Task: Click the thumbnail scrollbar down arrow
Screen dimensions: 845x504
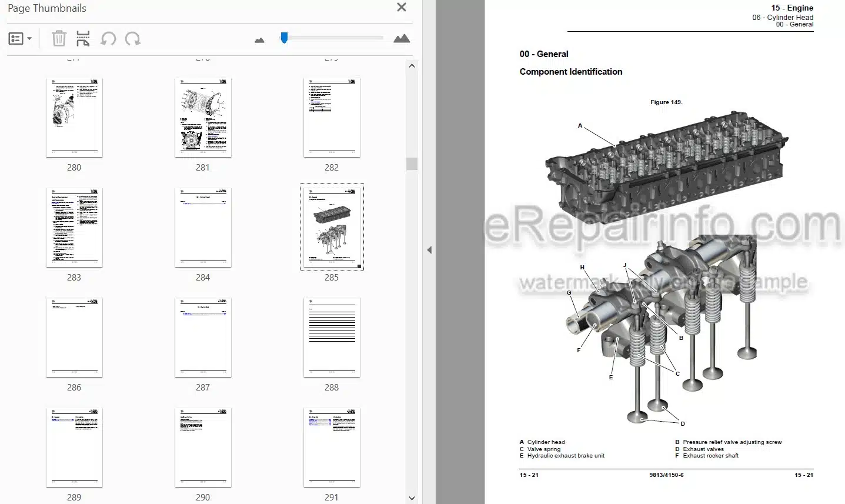Action: pos(412,498)
